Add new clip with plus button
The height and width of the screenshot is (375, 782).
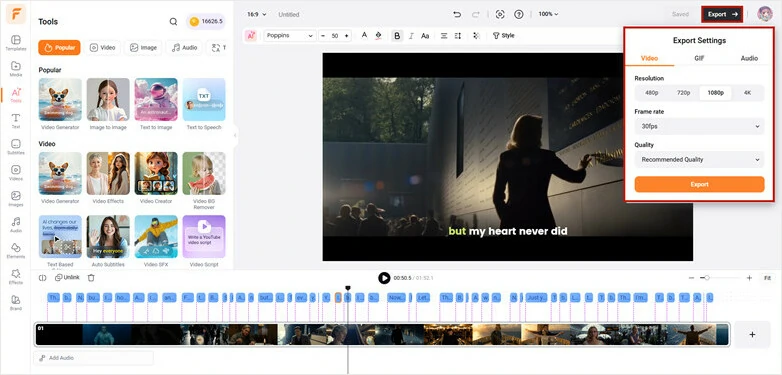pos(752,335)
